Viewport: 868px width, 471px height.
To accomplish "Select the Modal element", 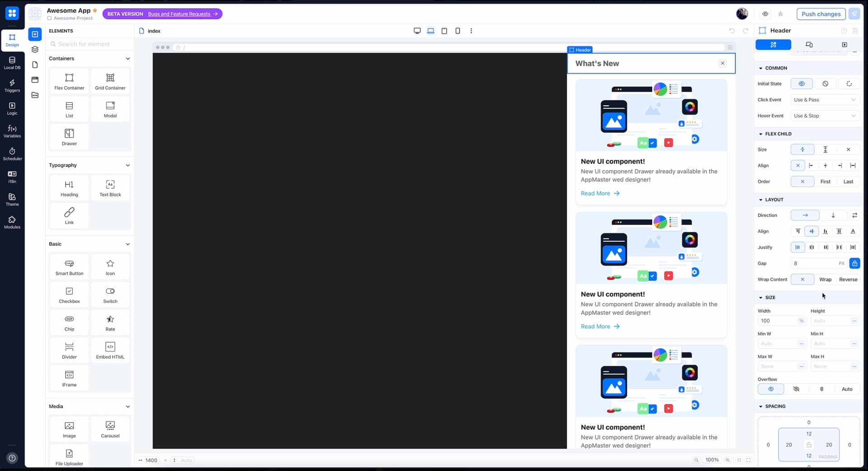I will [x=110, y=109].
